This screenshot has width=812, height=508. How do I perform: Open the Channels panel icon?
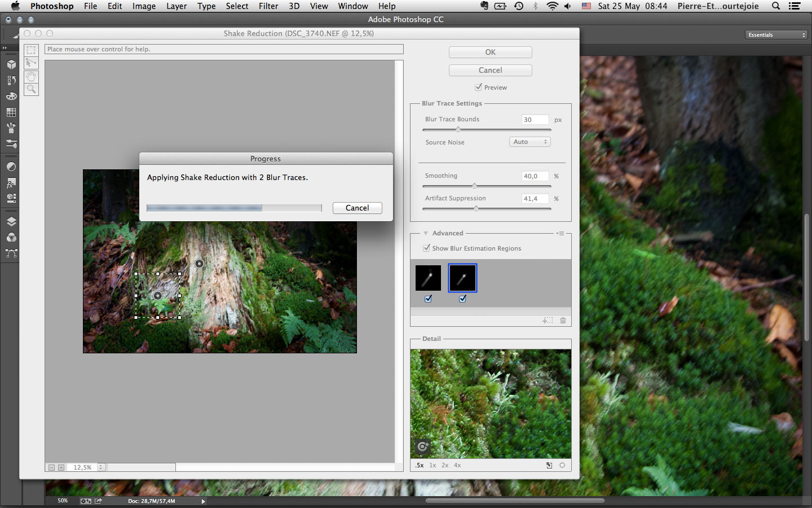pos(11,237)
